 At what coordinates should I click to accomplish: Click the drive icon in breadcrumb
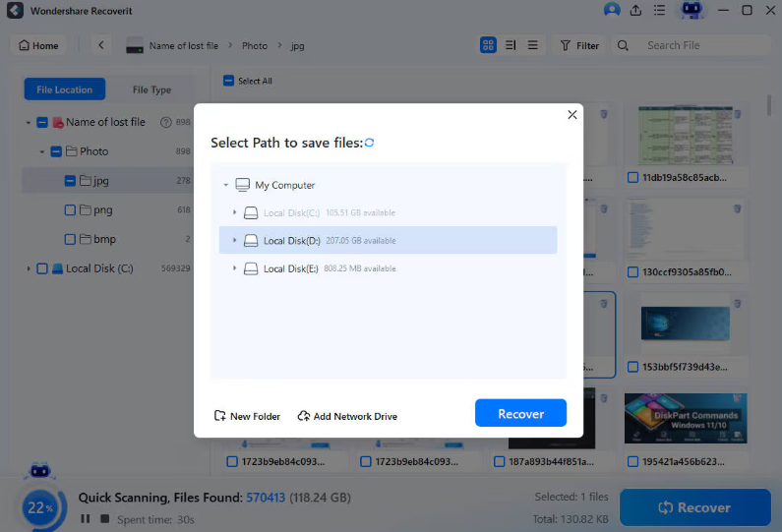pyautogui.click(x=135, y=45)
